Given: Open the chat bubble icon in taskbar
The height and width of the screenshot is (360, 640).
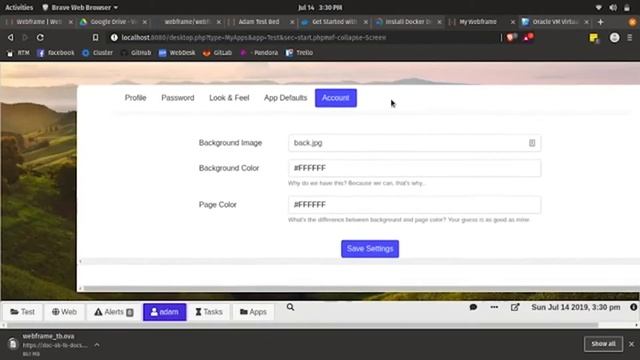Looking at the screenshot, I should 473,307.
